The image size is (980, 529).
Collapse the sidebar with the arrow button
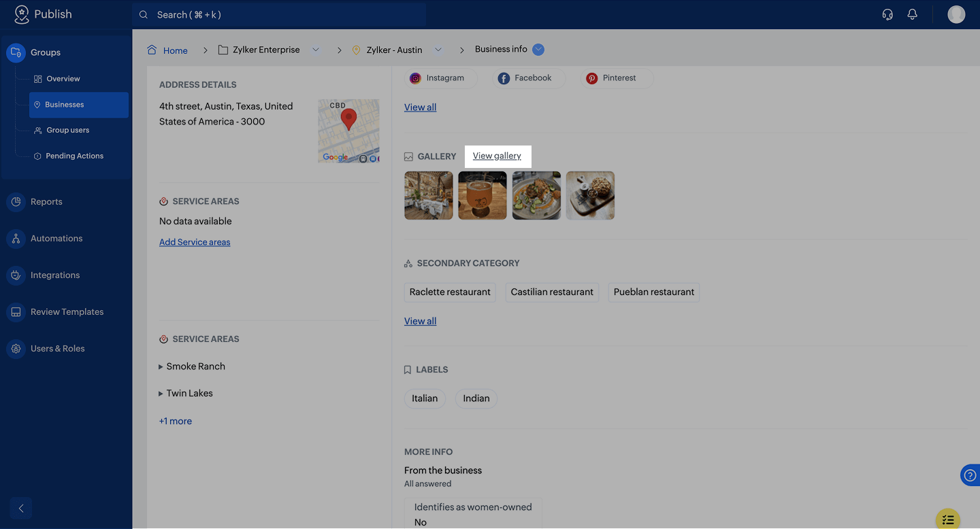click(21, 508)
